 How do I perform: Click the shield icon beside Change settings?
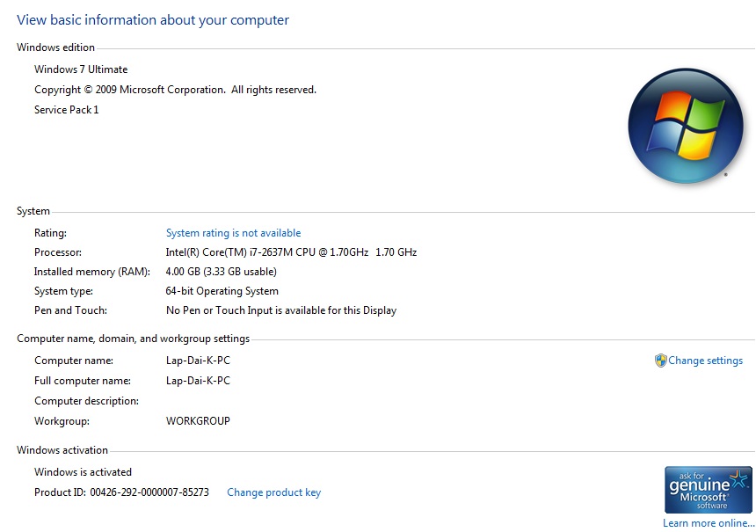660,361
